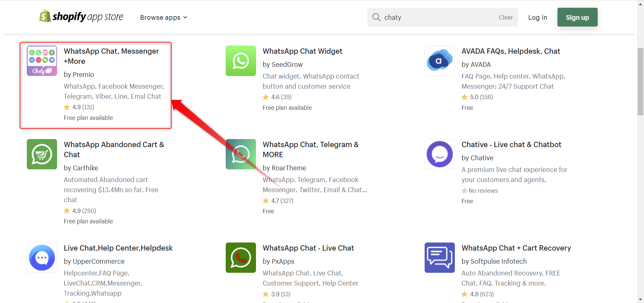Click the text 'by AVADA'
644x303 pixels.
point(476,64)
